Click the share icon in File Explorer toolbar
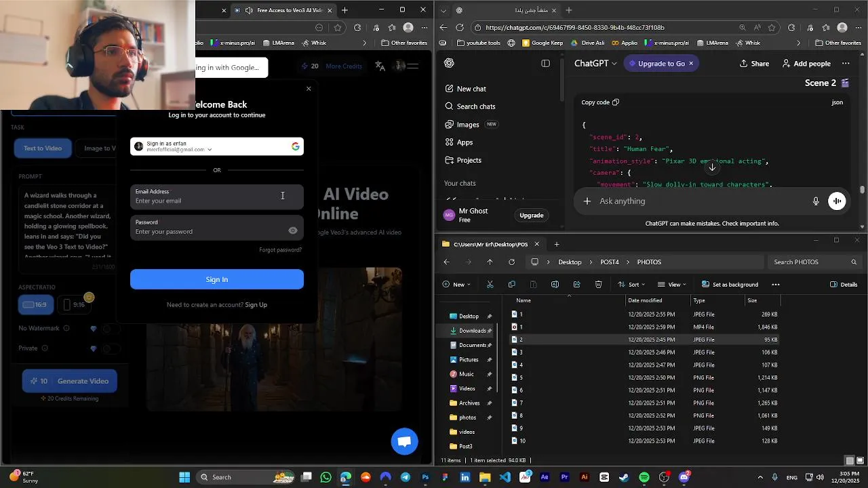This screenshot has width=868, height=488. coord(576,285)
